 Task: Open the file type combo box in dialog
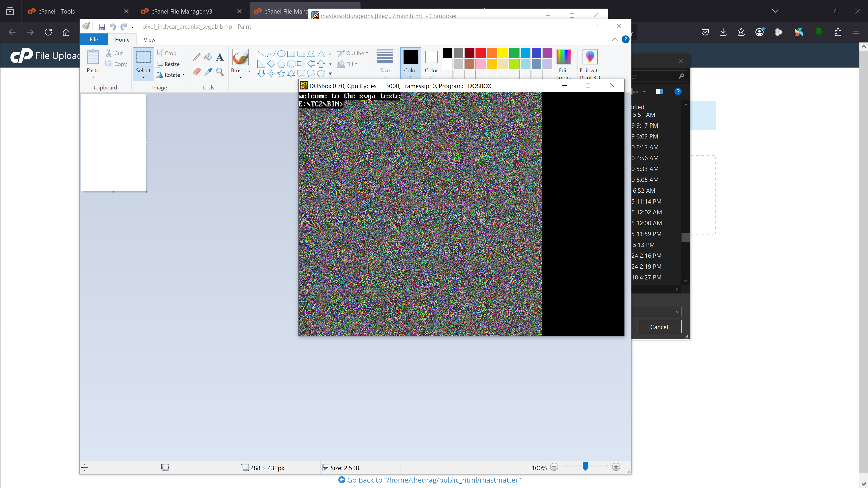tap(656, 312)
